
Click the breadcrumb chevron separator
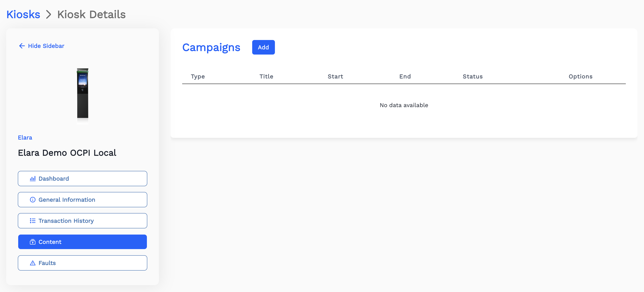49,15
